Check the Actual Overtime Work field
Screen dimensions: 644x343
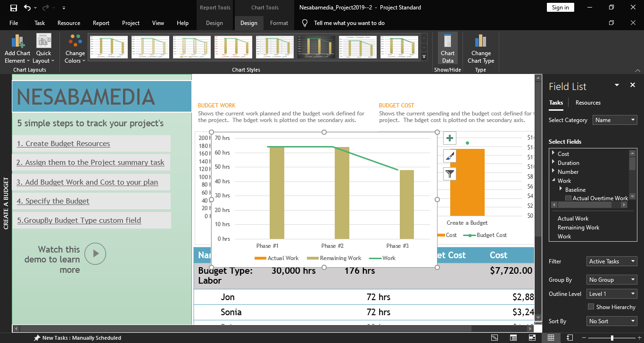click(568, 198)
